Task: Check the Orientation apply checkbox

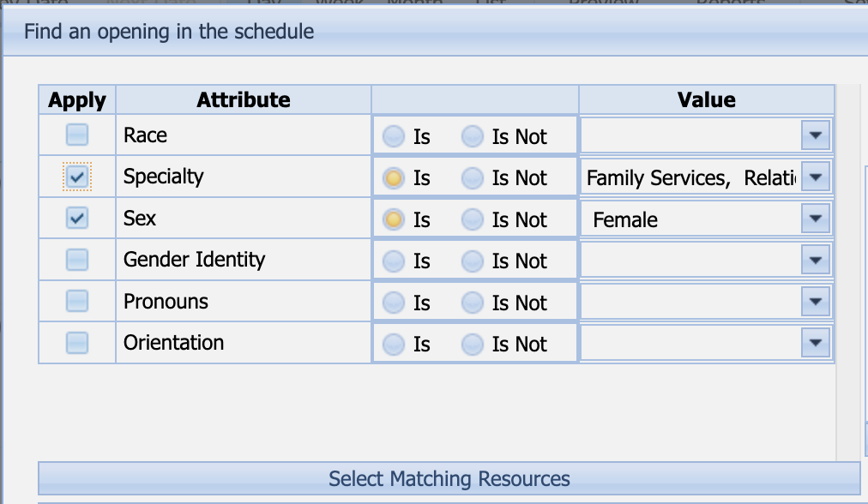Action: (x=77, y=343)
